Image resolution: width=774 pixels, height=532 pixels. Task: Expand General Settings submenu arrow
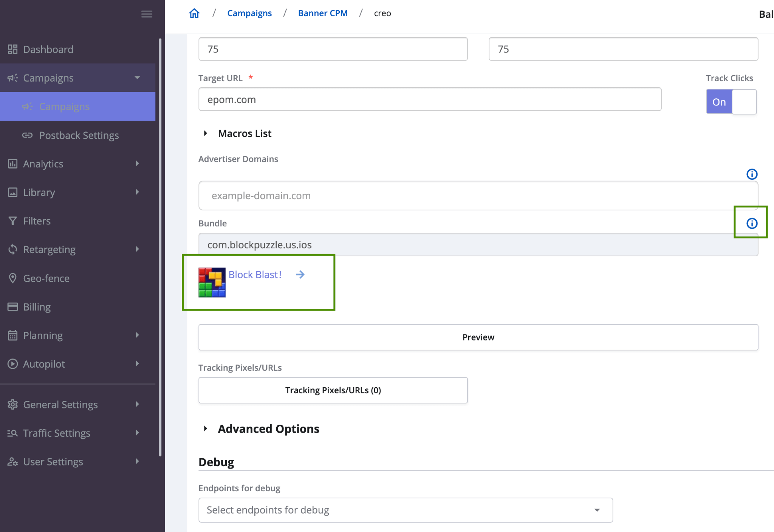pos(137,404)
